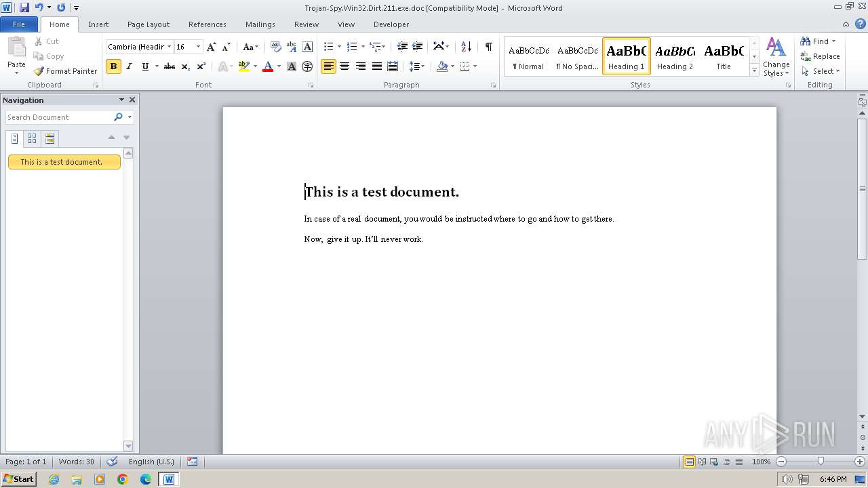Viewport: 868px width, 488px height.
Task: Select heading 'This is a test document.' in Navigation
Action: tap(64, 162)
